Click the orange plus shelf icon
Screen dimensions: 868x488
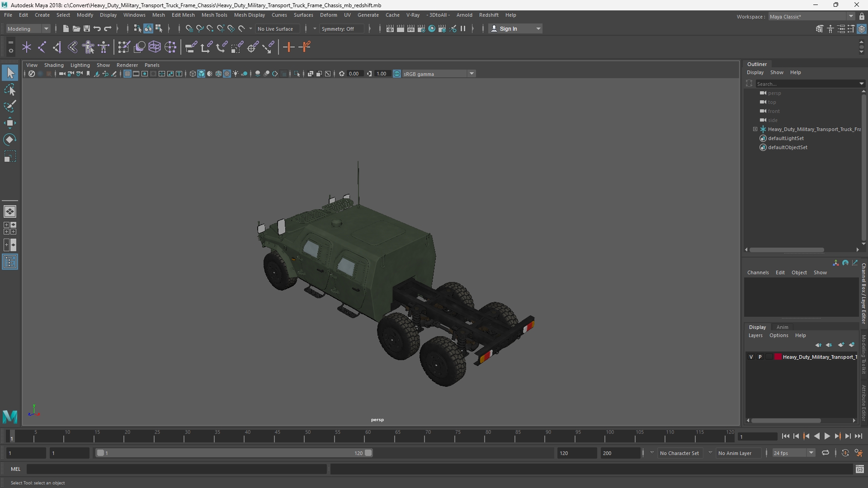[288, 47]
